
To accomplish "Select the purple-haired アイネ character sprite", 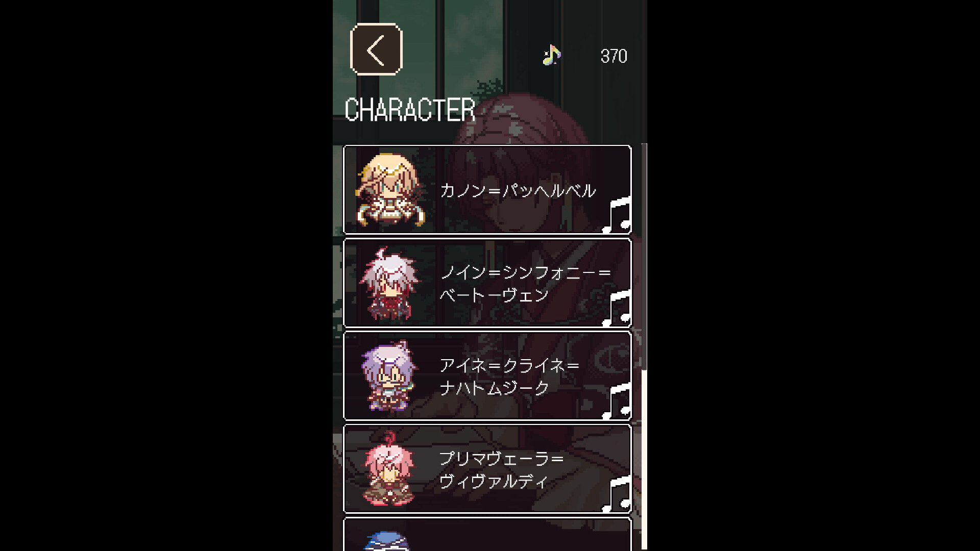I will [x=389, y=376].
